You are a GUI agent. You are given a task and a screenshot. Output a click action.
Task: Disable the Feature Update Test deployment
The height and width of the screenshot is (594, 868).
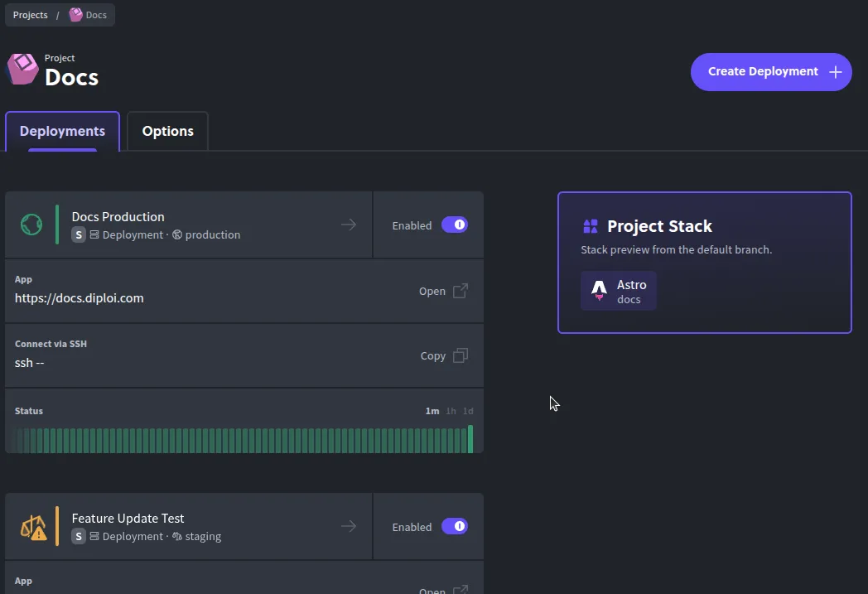tap(455, 526)
